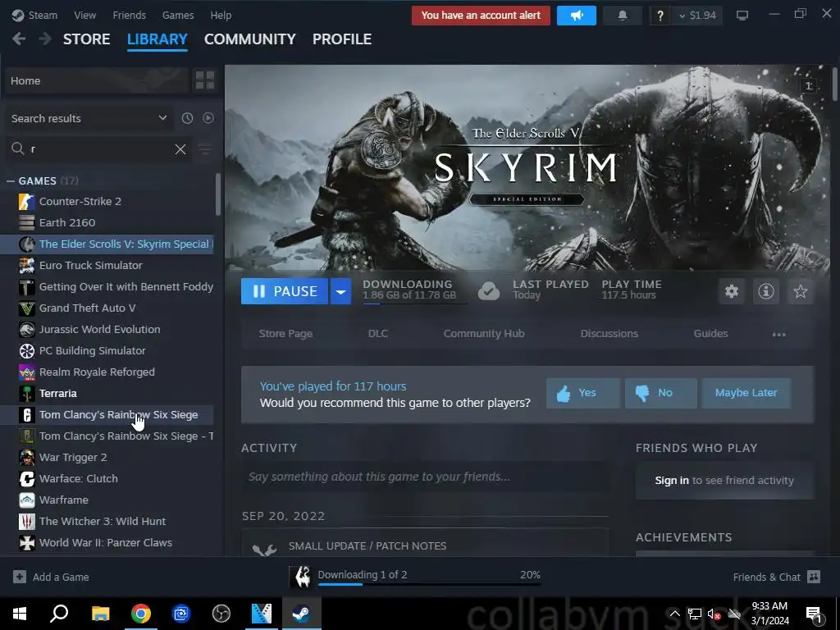Click Sign in to see friend activity

click(x=672, y=481)
